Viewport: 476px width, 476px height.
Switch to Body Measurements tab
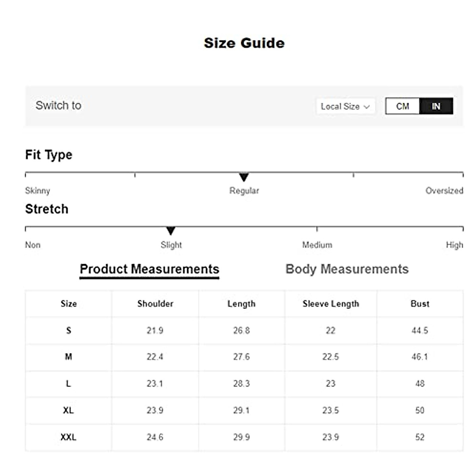tap(347, 269)
